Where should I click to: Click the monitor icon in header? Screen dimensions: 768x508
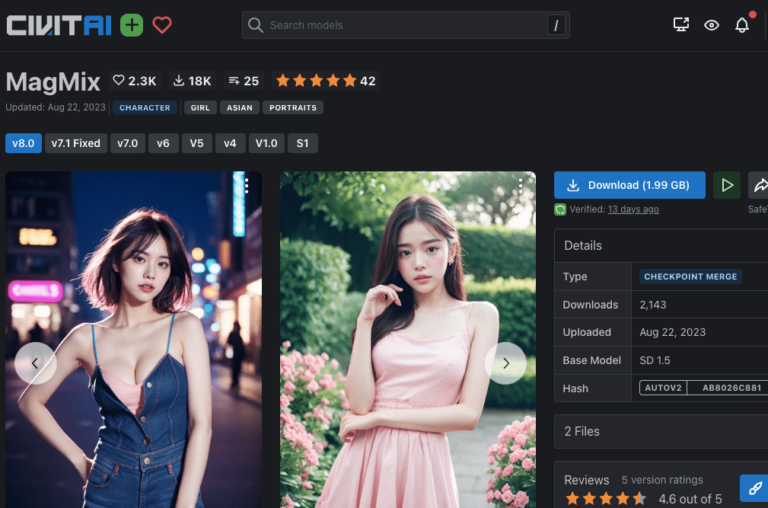[x=681, y=25]
